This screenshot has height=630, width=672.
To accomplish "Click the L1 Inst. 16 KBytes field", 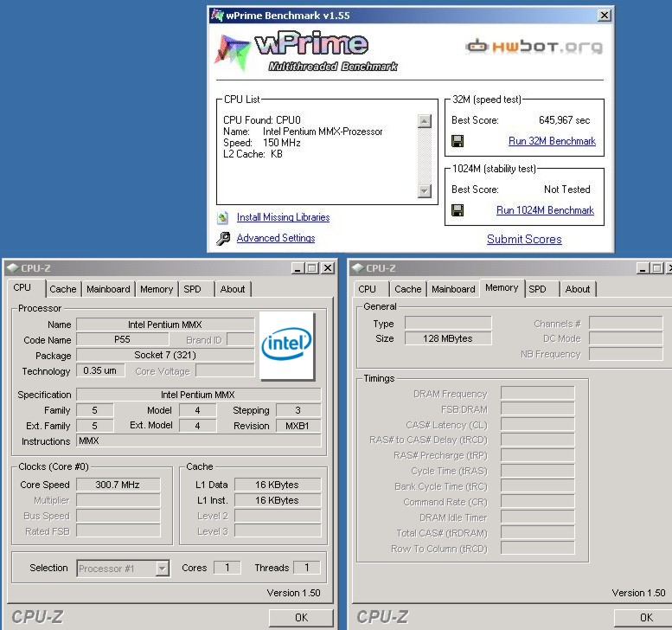I will (x=278, y=500).
